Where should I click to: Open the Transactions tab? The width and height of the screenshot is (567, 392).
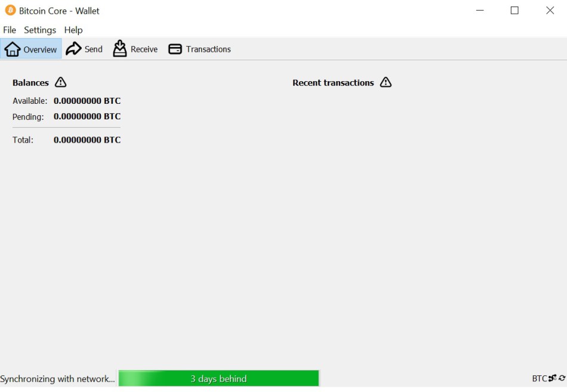coord(199,49)
